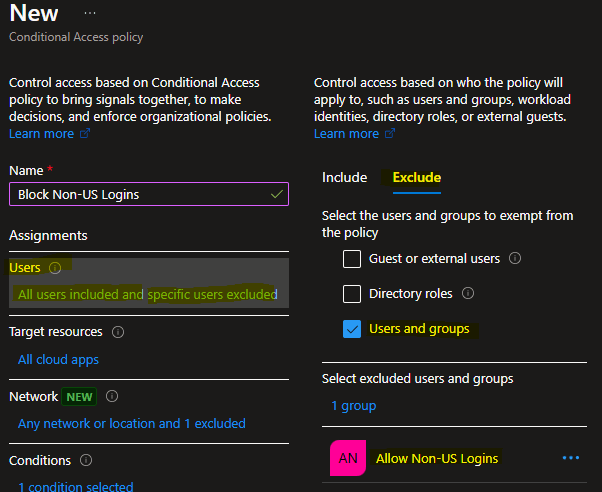The width and height of the screenshot is (602, 492).
Task: Open the left Learn more link
Action: (x=42, y=134)
